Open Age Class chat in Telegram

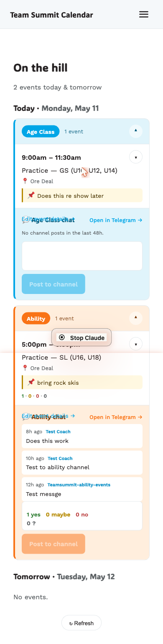pyautogui.click(x=116, y=220)
